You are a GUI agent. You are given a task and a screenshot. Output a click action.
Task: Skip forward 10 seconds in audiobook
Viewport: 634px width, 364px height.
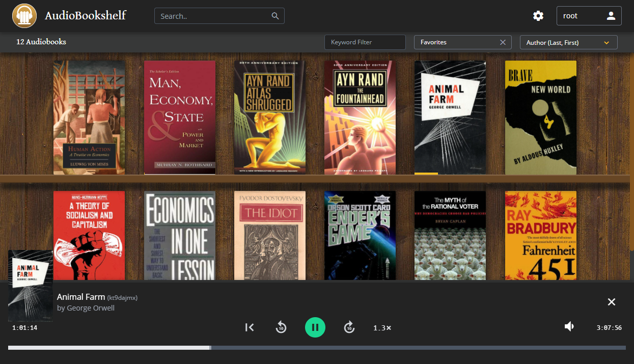349,327
